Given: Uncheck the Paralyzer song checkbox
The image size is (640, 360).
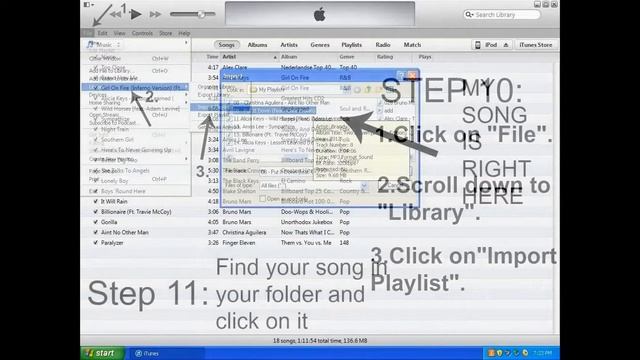Looking at the screenshot, I should (x=96, y=243).
